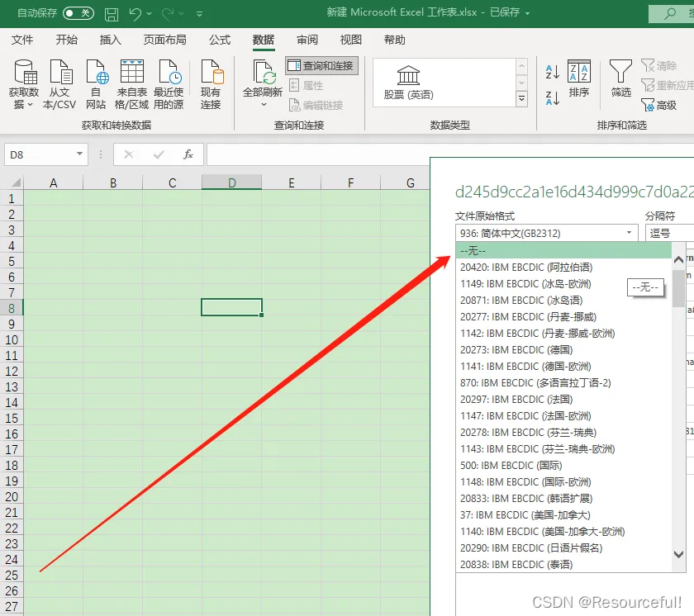Select 20420: IBM EBCDIC (阿拉伯语) option
Image resolution: width=694 pixels, height=616 pixels.
point(563,267)
